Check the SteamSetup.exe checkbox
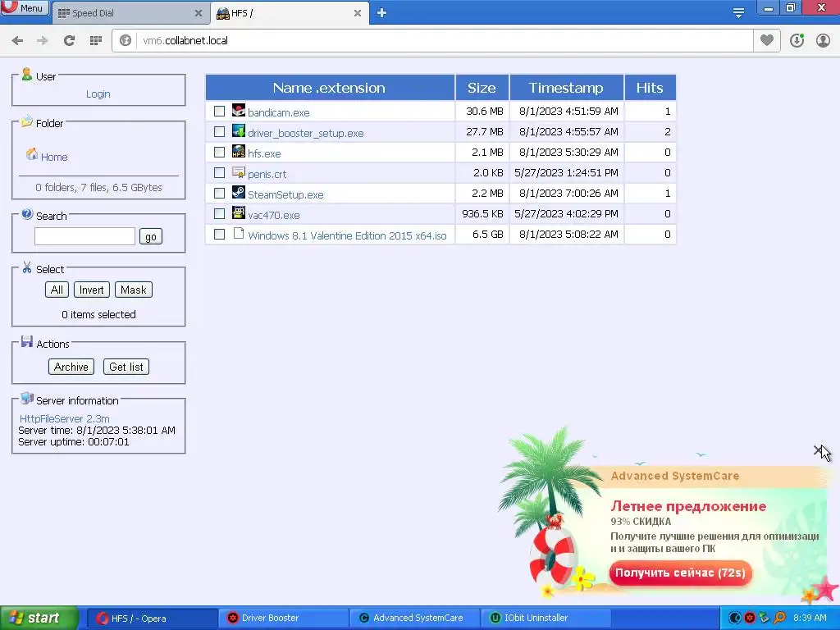 (219, 193)
